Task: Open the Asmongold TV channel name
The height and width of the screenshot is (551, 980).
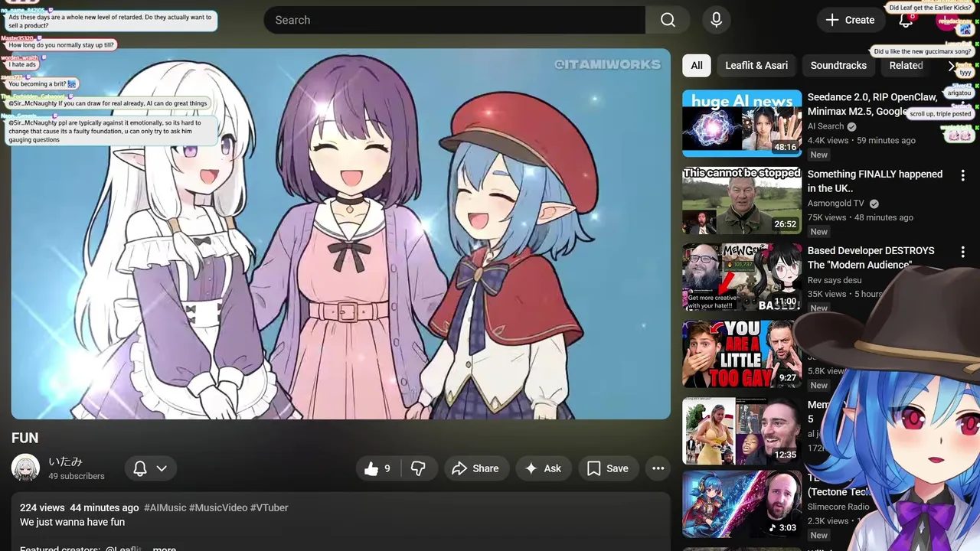Action: [x=836, y=204]
